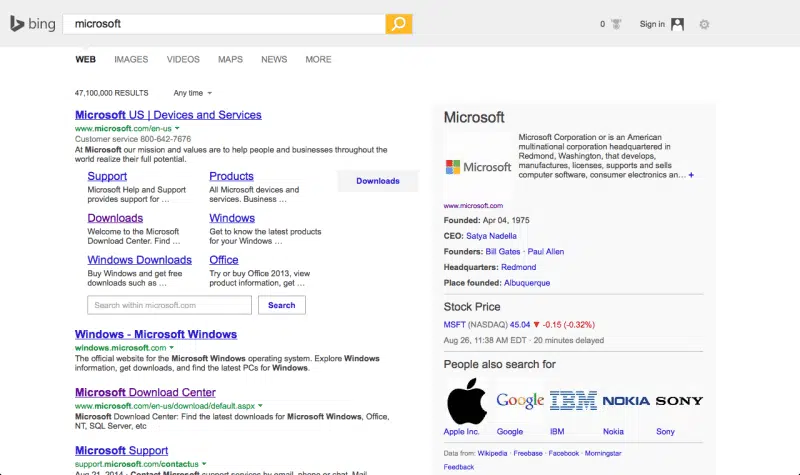The width and height of the screenshot is (800, 475).
Task: Select the IBM logo thumbnail
Action: pos(573,402)
